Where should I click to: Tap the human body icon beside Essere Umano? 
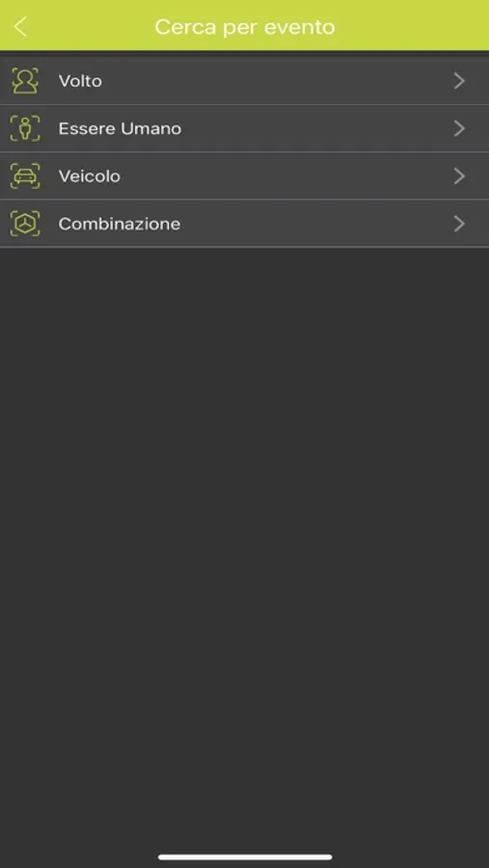(25, 128)
